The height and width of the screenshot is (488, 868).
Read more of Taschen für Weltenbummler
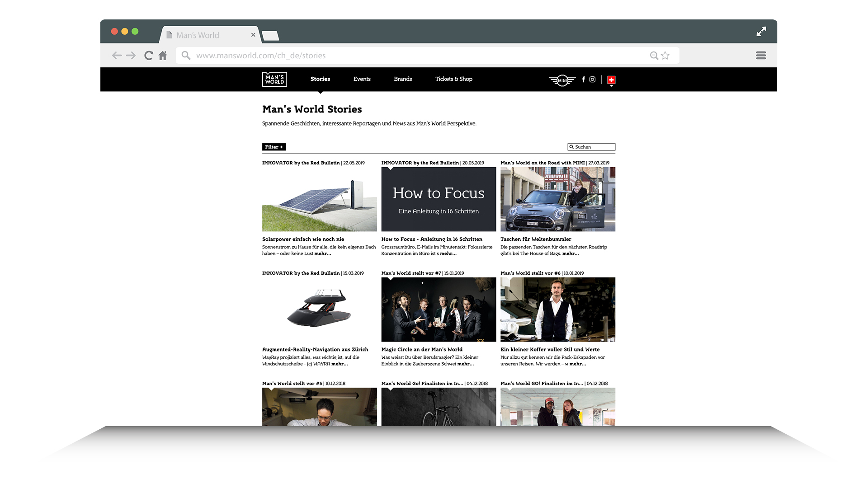click(x=570, y=253)
